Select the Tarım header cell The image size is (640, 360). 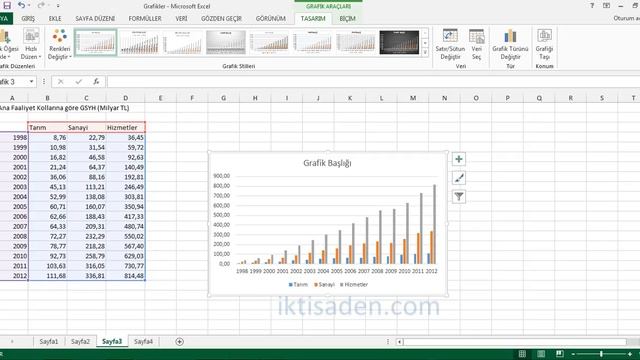[47, 127]
